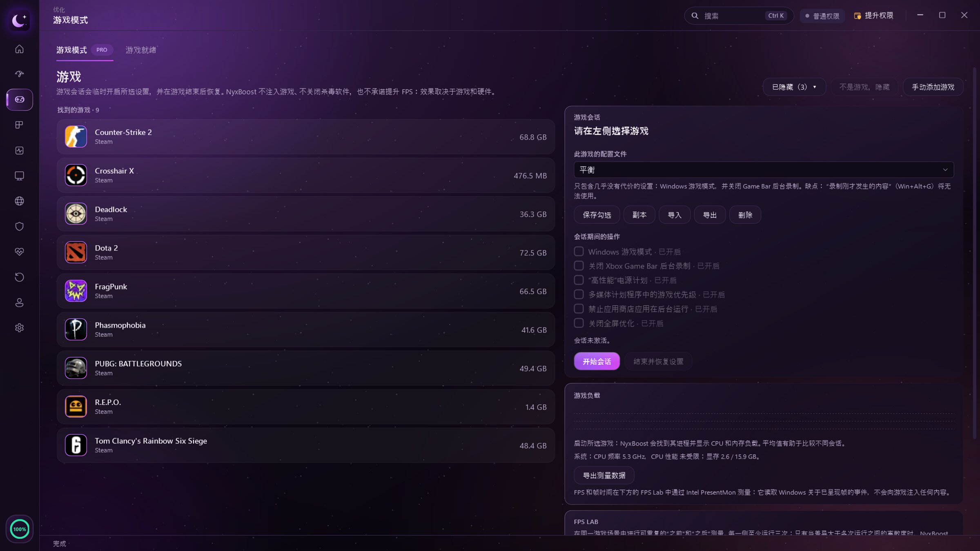Click the Dota 2 game icon
980x551 pixels.
tap(76, 252)
